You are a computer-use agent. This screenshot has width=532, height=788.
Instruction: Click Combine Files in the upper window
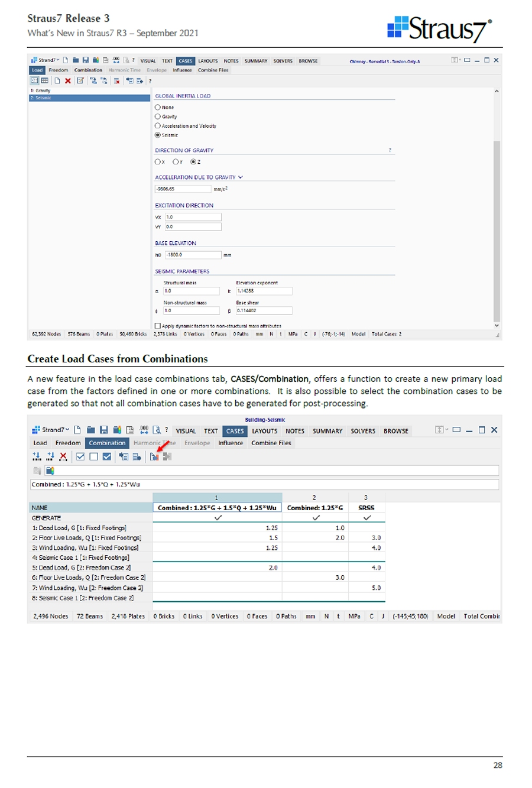pyautogui.click(x=213, y=70)
